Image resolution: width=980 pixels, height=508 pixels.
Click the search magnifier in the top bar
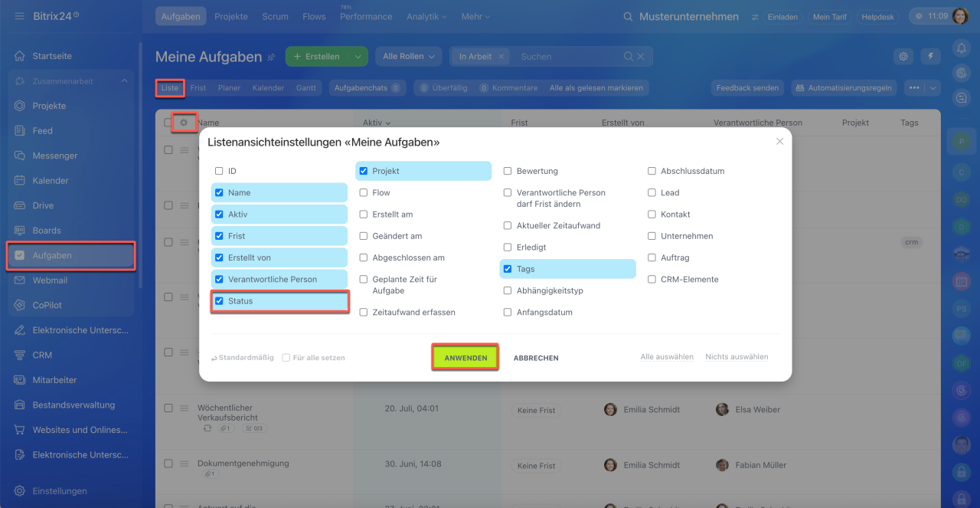(628, 16)
